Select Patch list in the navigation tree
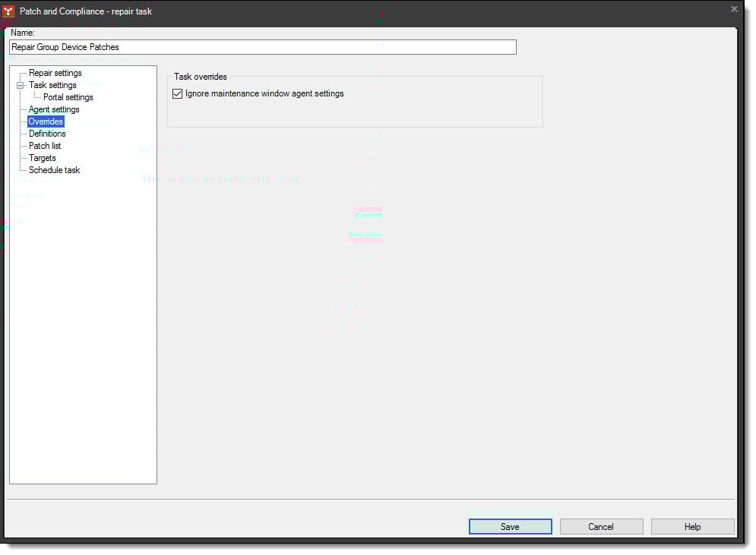The height and width of the screenshot is (555, 756). [x=44, y=145]
